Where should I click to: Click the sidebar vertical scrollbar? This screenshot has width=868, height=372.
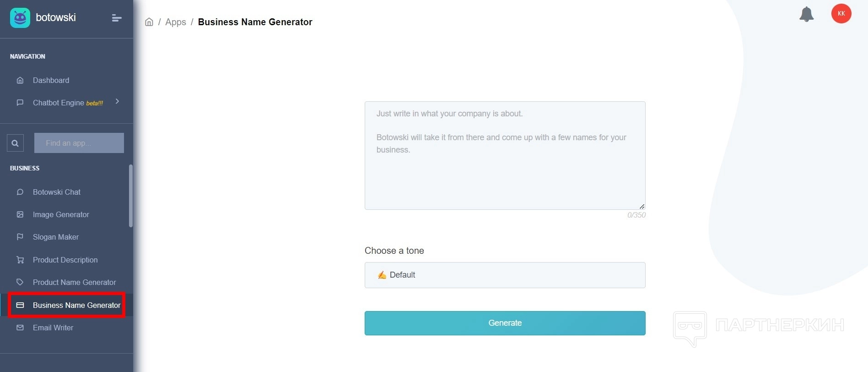tap(131, 196)
